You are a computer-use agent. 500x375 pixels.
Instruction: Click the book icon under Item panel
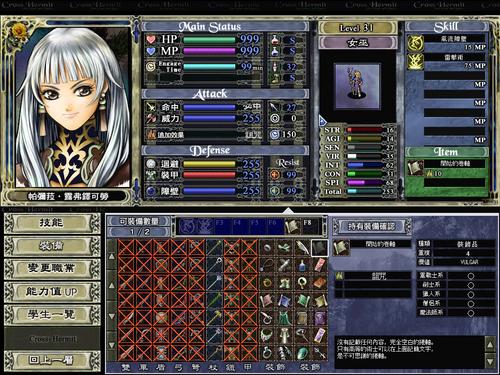tap(415, 168)
